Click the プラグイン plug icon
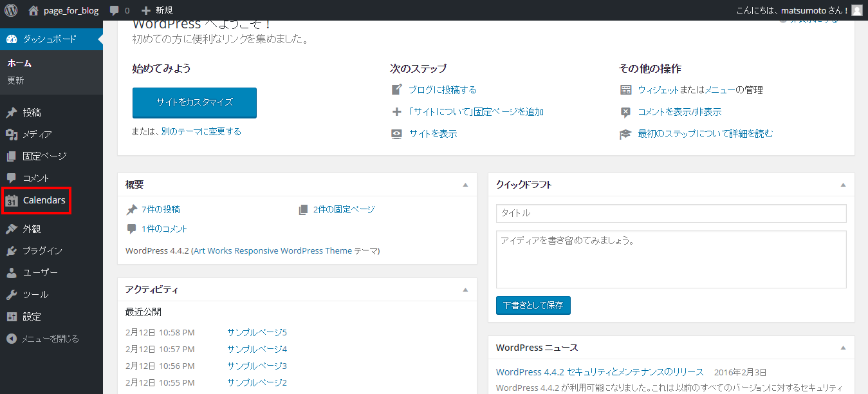 (12, 251)
